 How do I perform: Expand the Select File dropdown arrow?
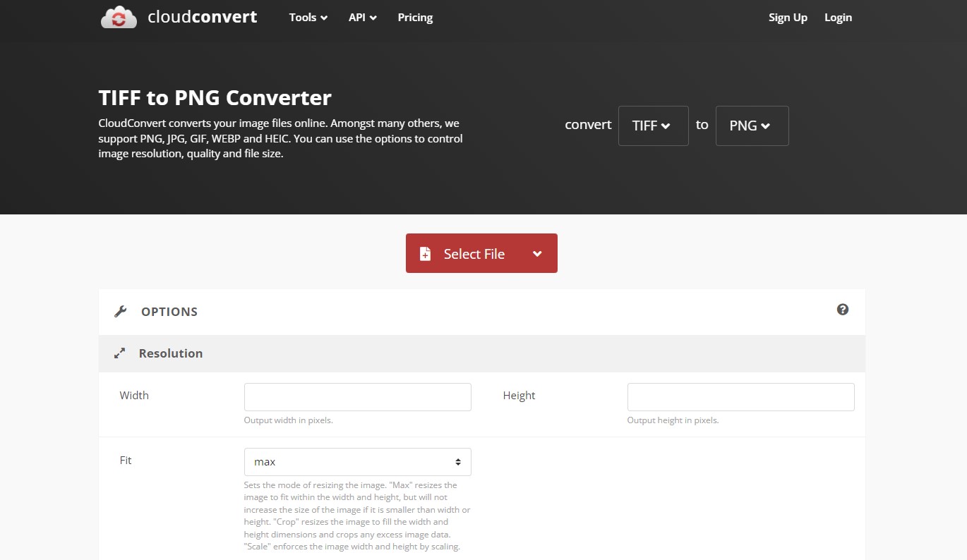click(537, 253)
